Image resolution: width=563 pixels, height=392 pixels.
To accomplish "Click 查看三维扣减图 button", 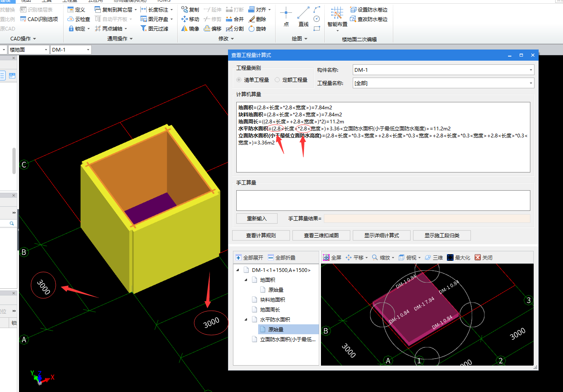I will click(x=321, y=235).
